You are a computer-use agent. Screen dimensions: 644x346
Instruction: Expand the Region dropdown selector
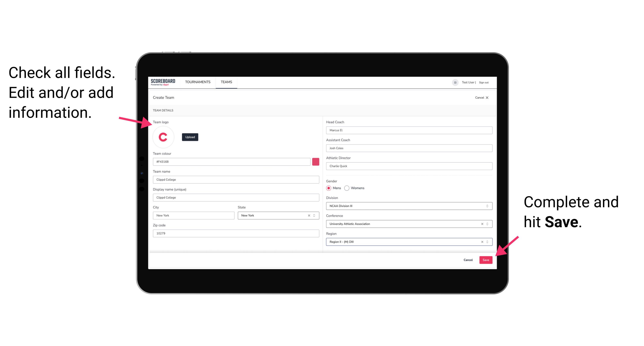point(487,242)
